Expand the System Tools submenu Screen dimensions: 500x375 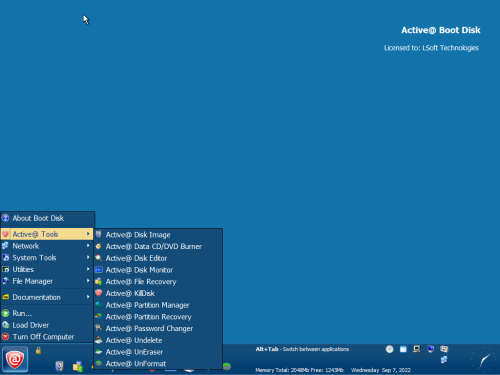tap(47, 258)
